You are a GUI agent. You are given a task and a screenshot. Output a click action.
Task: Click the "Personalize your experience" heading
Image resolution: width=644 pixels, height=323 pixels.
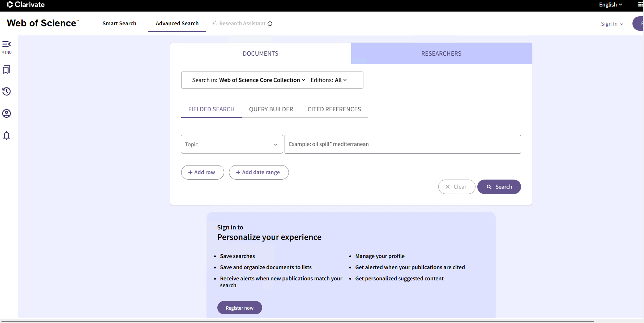(269, 237)
